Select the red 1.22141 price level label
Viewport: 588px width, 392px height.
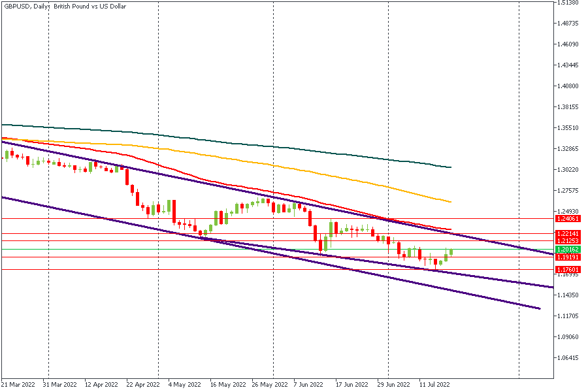click(567, 233)
